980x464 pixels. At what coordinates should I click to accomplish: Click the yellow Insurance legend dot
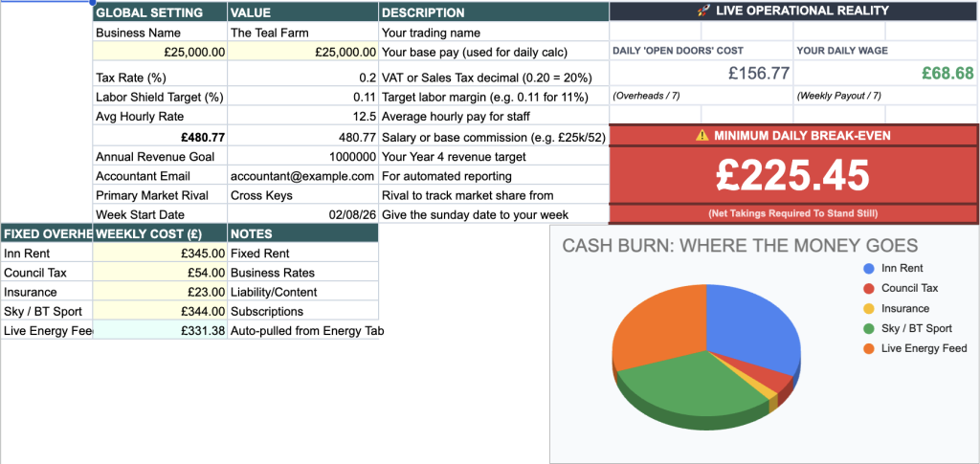point(868,309)
